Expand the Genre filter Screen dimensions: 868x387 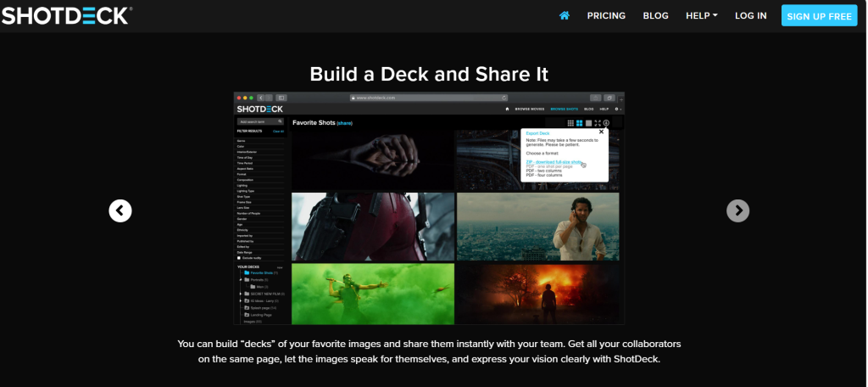point(260,141)
